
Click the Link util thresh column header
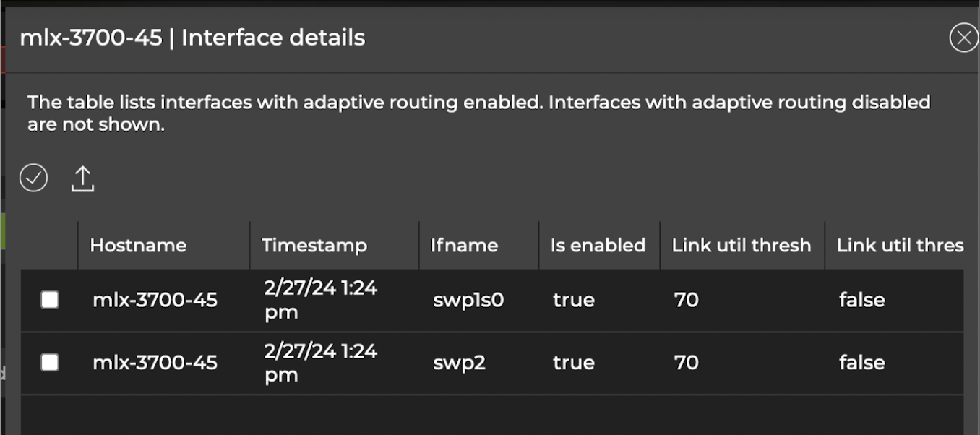(x=741, y=246)
